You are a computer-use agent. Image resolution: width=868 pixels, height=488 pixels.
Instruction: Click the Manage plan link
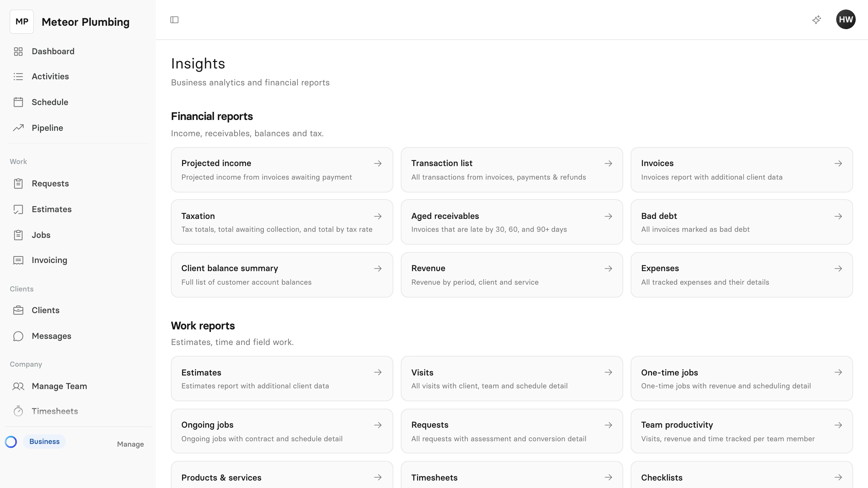coord(130,444)
